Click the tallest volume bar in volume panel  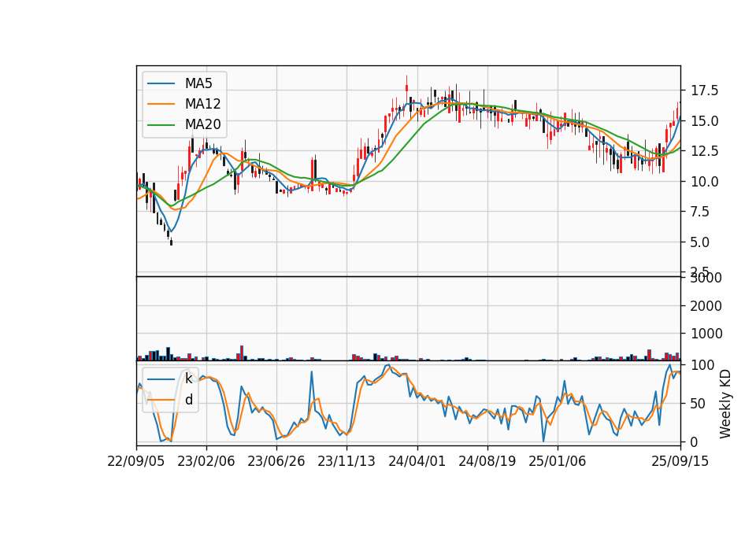coord(242,353)
